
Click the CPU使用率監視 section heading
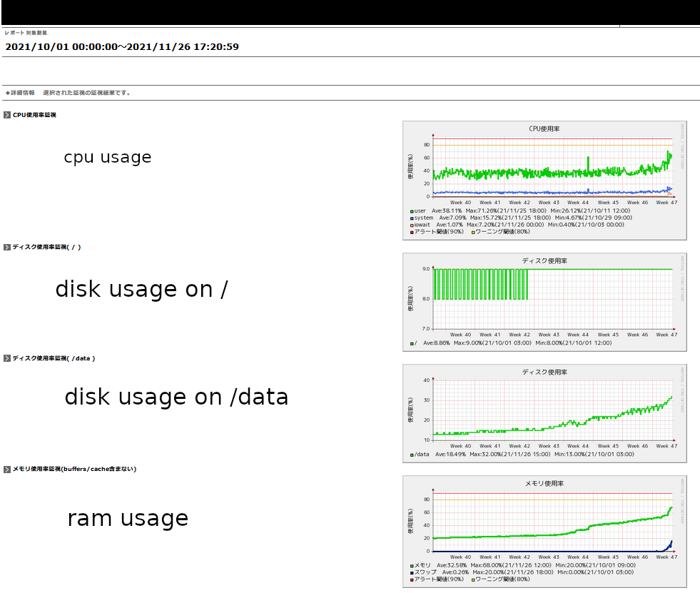pyautogui.click(x=34, y=115)
